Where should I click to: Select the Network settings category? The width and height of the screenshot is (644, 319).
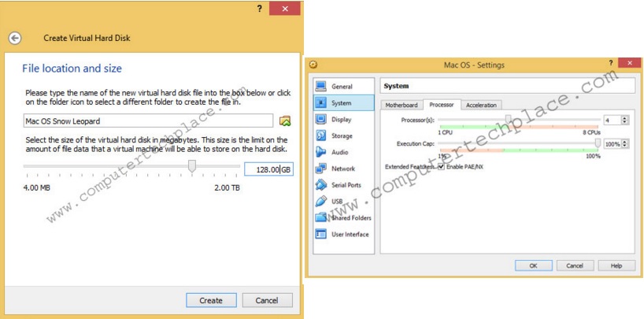point(344,169)
